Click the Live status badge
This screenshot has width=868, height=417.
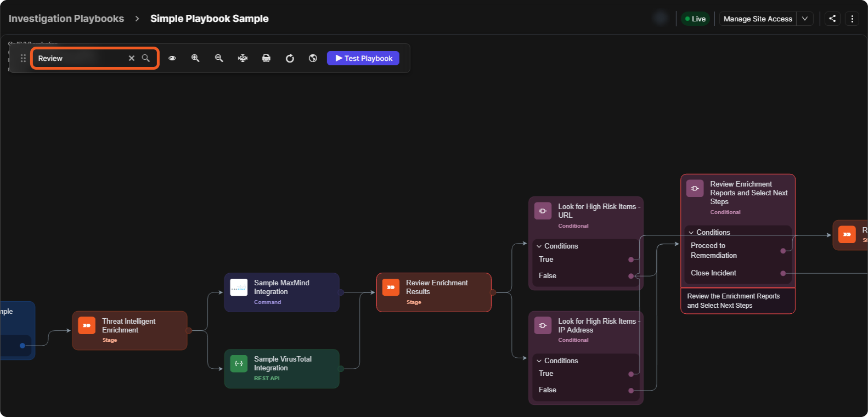[x=696, y=19]
